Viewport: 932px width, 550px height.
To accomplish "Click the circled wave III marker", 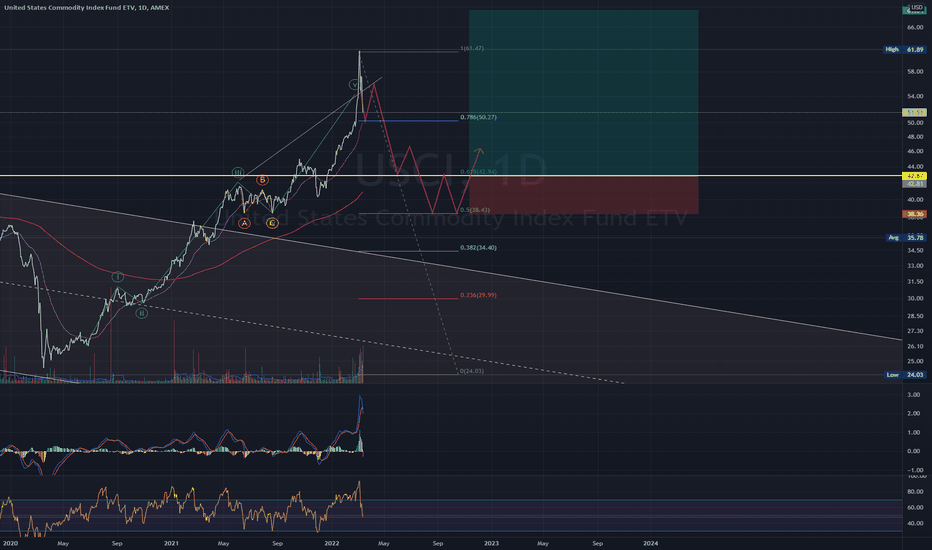I will 238,172.
